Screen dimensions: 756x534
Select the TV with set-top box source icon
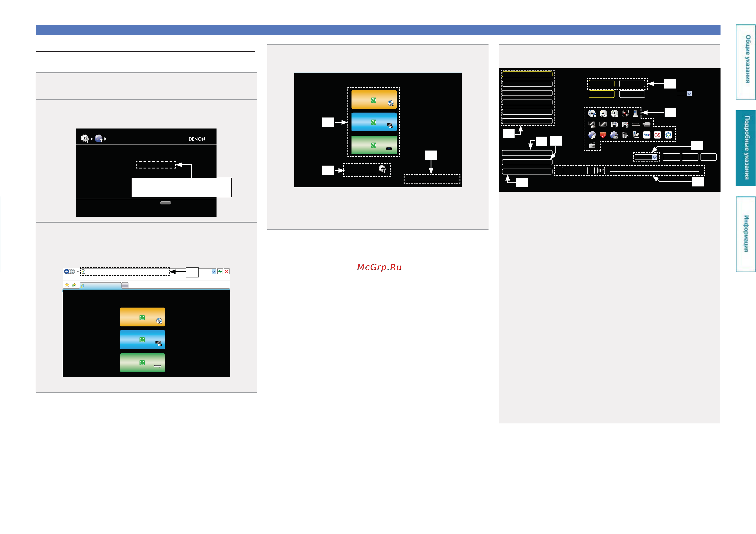[x=592, y=124]
